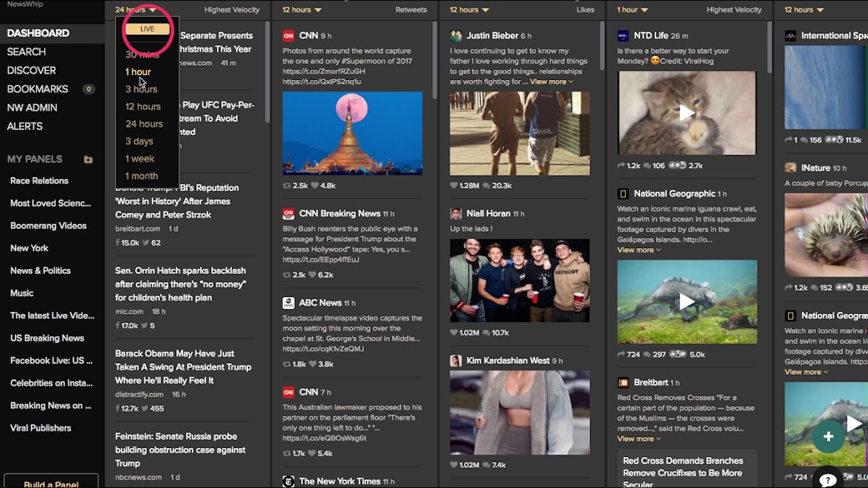
Task: Click the green plus add button
Action: pos(829,436)
